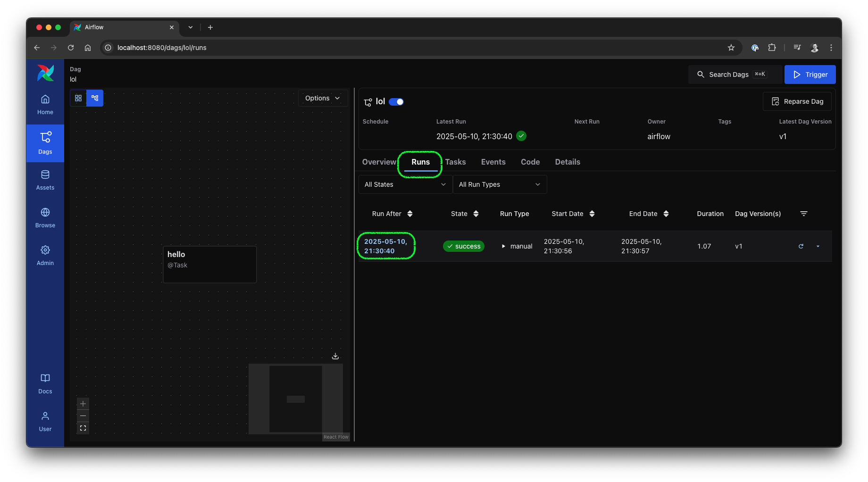Trigger a new DAG run
The width and height of the screenshot is (868, 482).
(810, 74)
